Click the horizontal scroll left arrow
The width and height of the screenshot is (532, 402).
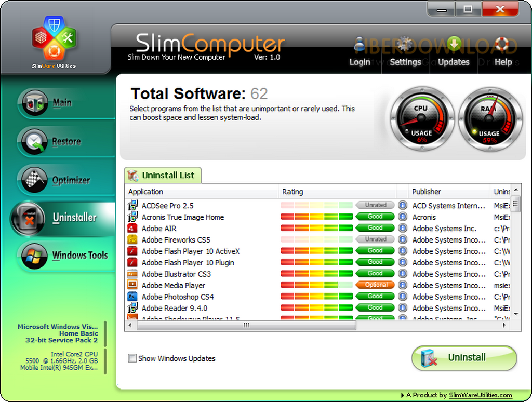click(x=130, y=325)
